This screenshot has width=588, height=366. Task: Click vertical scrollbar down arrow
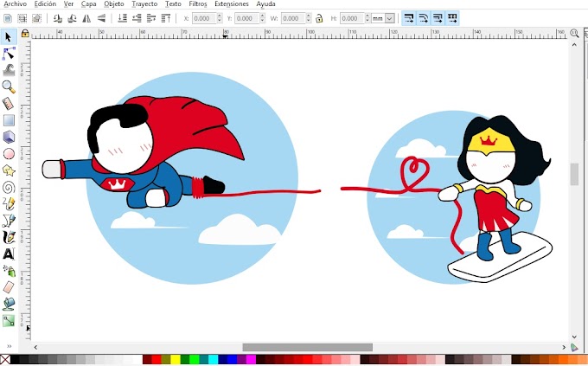pyautogui.click(x=574, y=337)
